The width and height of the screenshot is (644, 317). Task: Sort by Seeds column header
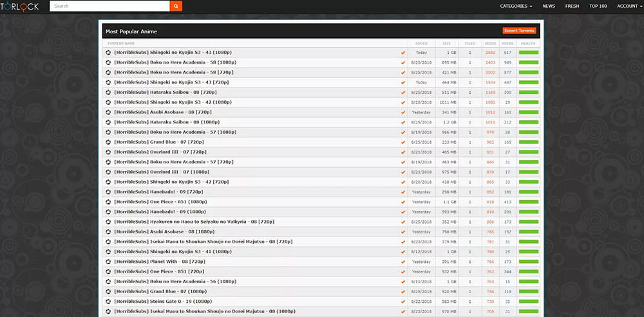click(x=490, y=44)
